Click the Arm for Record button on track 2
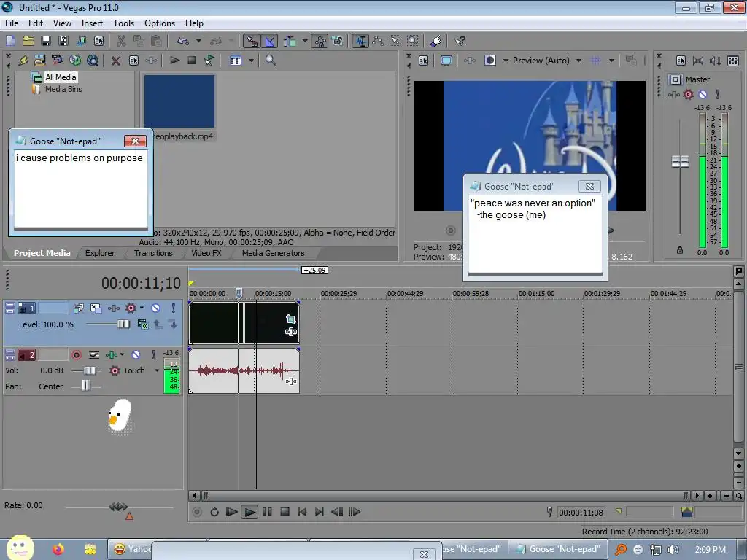The width and height of the screenshot is (747, 560). tap(76, 355)
